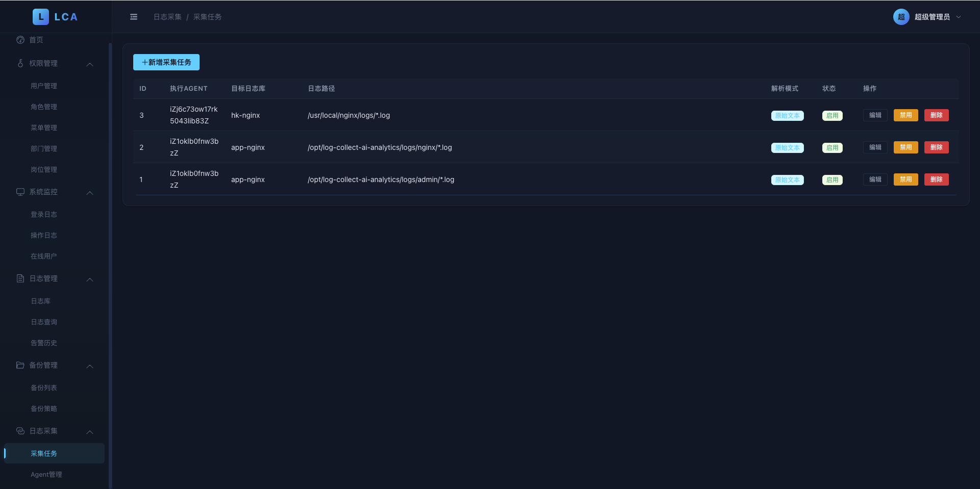Click 目标日志库 column header
Screen dimensions: 980x489
pos(248,89)
